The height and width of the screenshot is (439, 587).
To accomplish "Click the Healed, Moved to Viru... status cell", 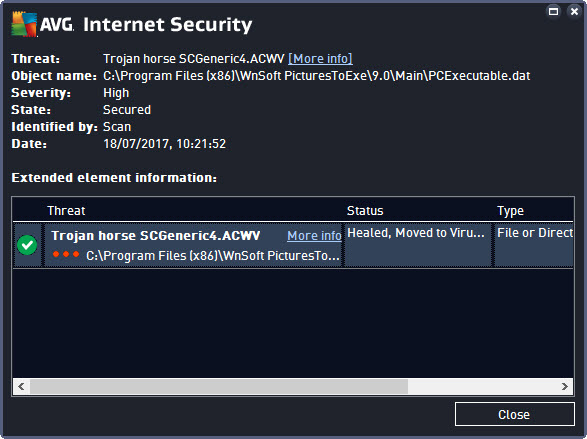I will (417, 245).
